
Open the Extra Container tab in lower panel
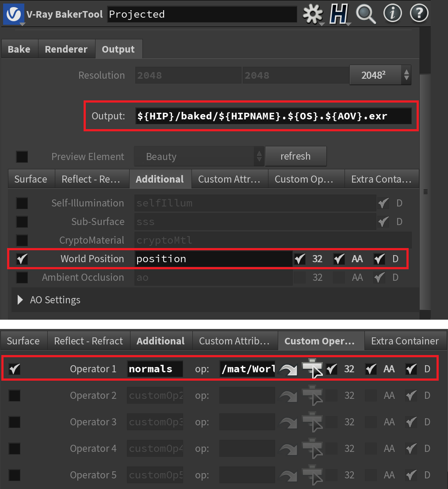click(x=405, y=341)
